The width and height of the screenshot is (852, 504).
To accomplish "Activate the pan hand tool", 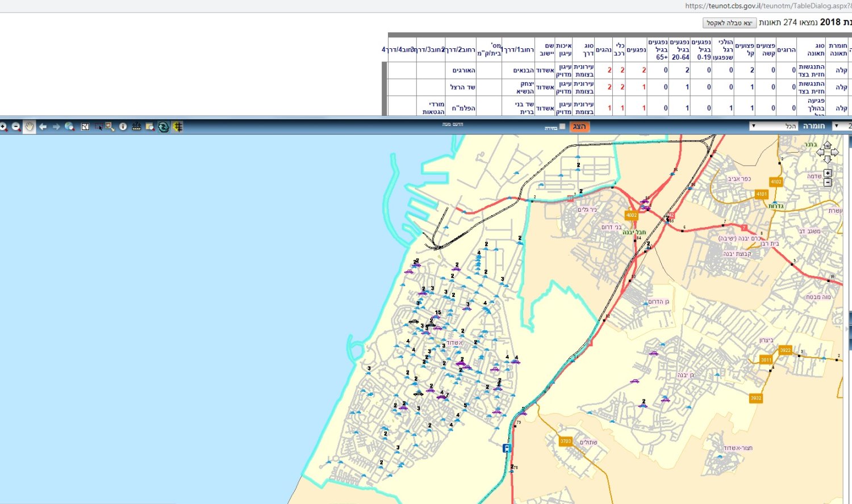I will click(x=30, y=127).
